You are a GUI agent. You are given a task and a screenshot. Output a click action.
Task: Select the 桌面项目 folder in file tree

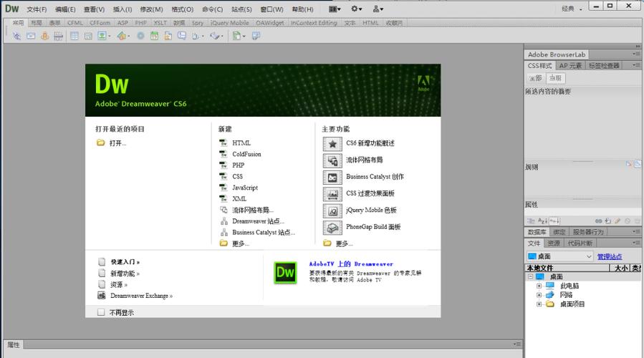click(x=572, y=304)
